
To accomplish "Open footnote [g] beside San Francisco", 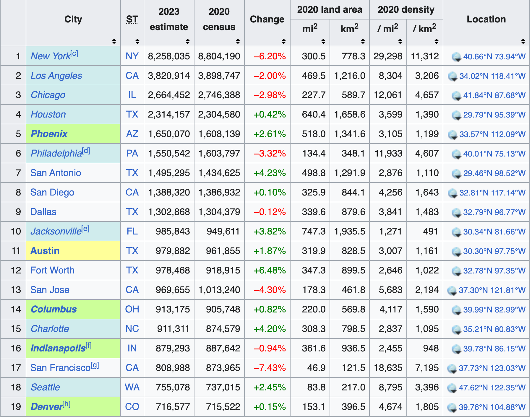I will 95,365.
